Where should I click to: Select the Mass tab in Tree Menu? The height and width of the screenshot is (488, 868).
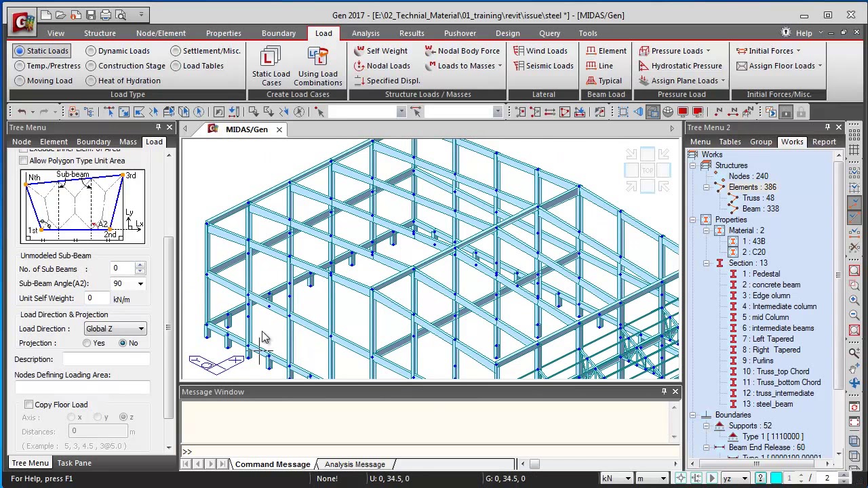tap(128, 142)
